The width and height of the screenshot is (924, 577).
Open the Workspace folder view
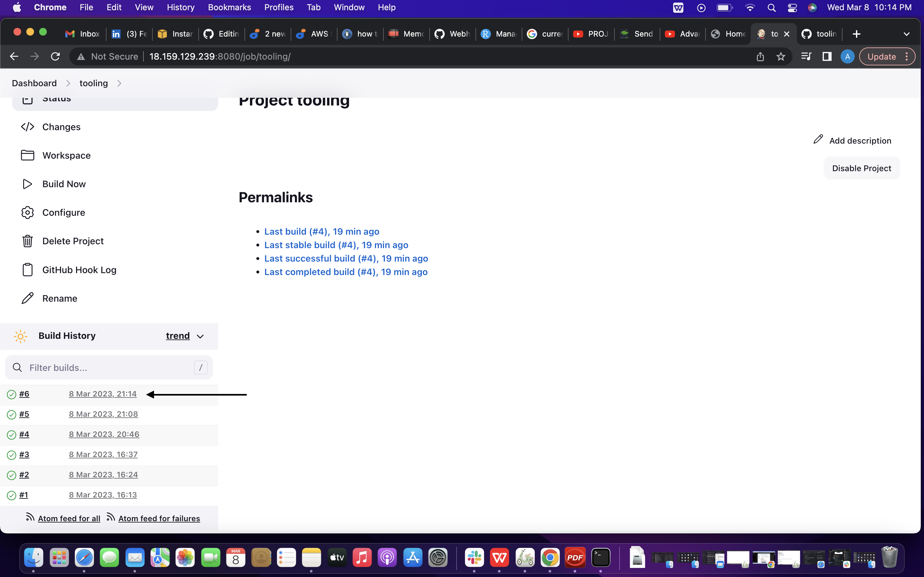coord(66,155)
